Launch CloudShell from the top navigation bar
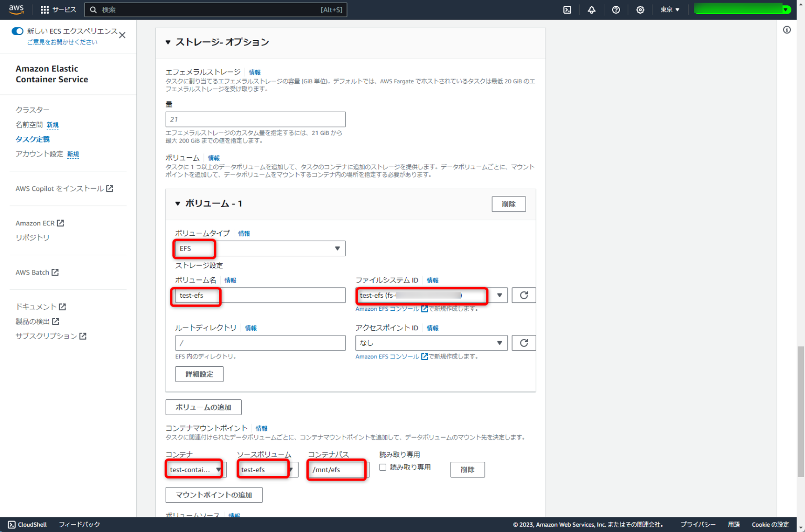Image resolution: width=805 pixels, height=532 pixels. (27, 524)
